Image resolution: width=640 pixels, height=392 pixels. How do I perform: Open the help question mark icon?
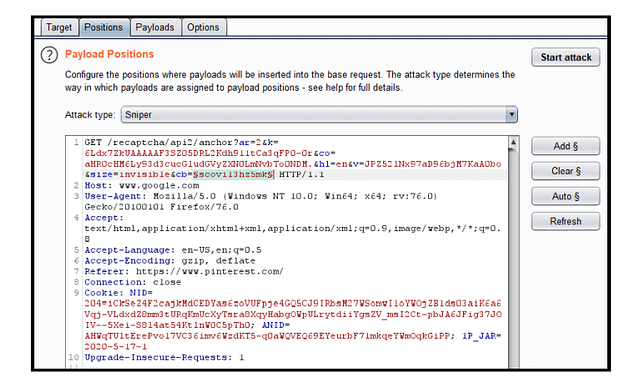49,55
